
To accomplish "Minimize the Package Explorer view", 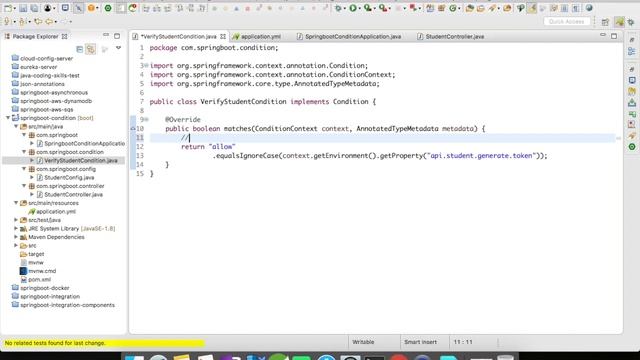I will [x=106, y=36].
